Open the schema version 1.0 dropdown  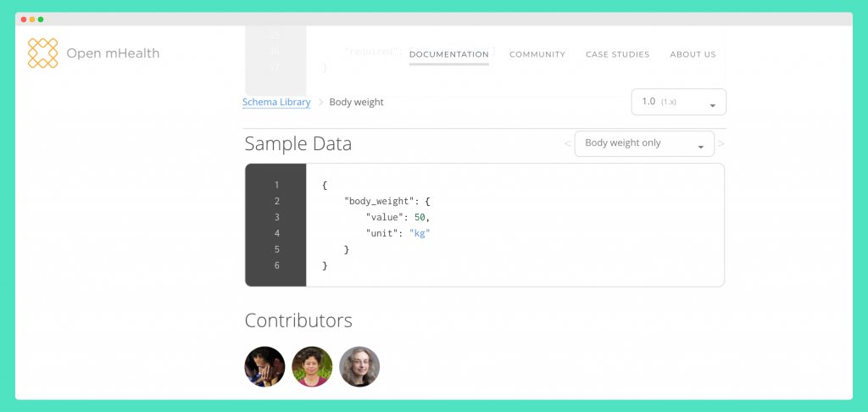click(679, 102)
